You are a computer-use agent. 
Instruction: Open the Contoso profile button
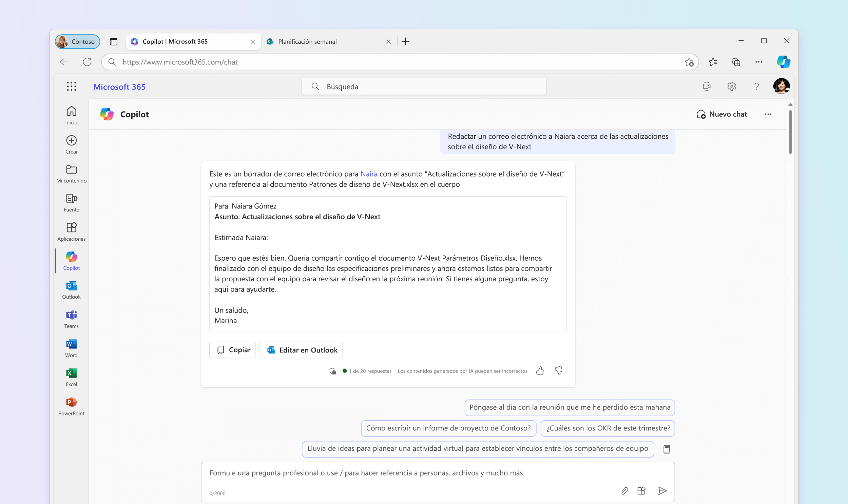point(77,41)
